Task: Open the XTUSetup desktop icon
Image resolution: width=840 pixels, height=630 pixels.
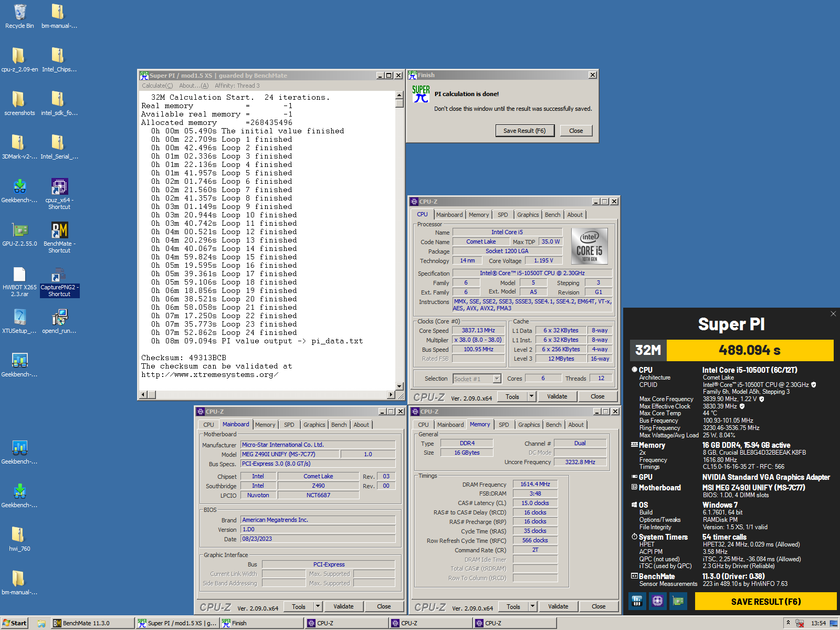Action: (x=19, y=321)
